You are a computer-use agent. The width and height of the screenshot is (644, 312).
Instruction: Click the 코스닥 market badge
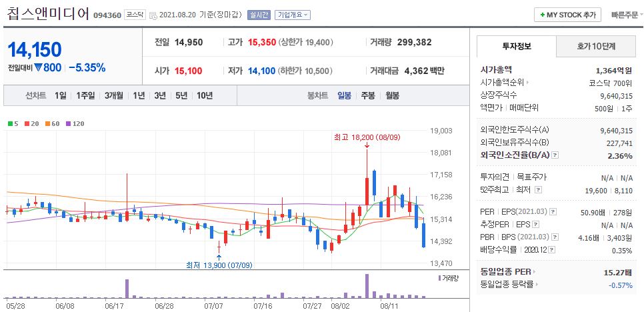tap(135, 15)
